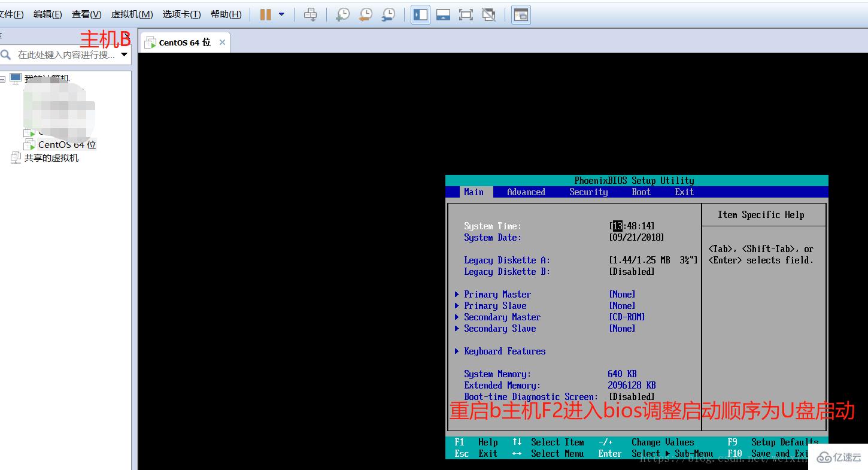Expand the Secondary Slave submenu
The image size is (868, 470).
pos(495,329)
